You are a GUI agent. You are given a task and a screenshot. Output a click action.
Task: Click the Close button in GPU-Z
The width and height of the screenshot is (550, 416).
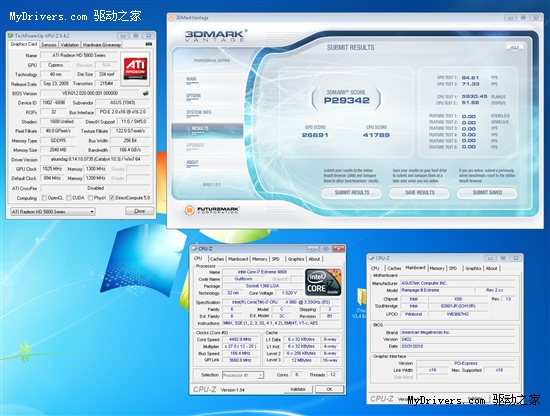tap(140, 211)
